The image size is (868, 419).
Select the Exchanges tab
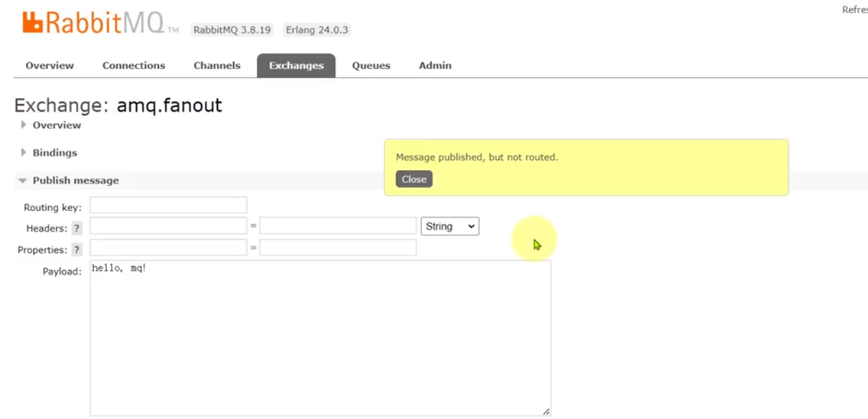click(296, 65)
